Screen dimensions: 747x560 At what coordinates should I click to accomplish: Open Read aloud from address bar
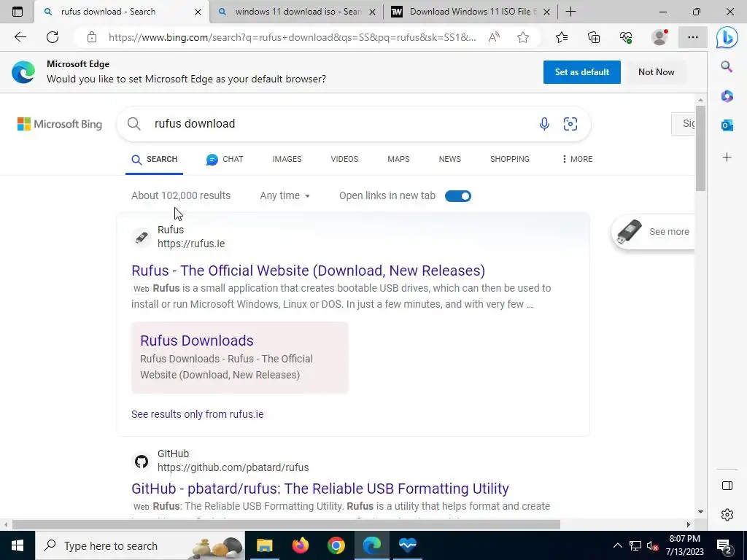coord(494,37)
